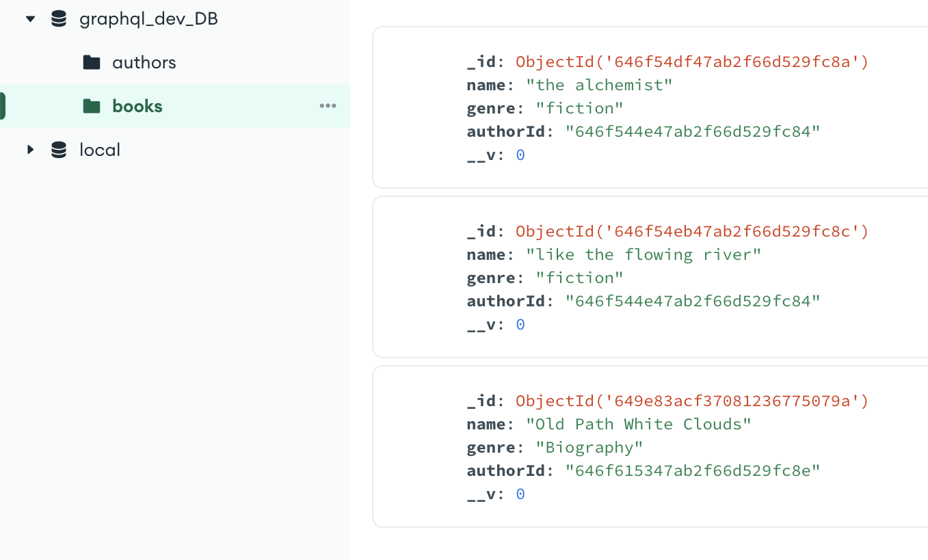Click the name key in Old Path document
Image resolution: width=928 pixels, height=560 pixels.
pyautogui.click(x=486, y=425)
